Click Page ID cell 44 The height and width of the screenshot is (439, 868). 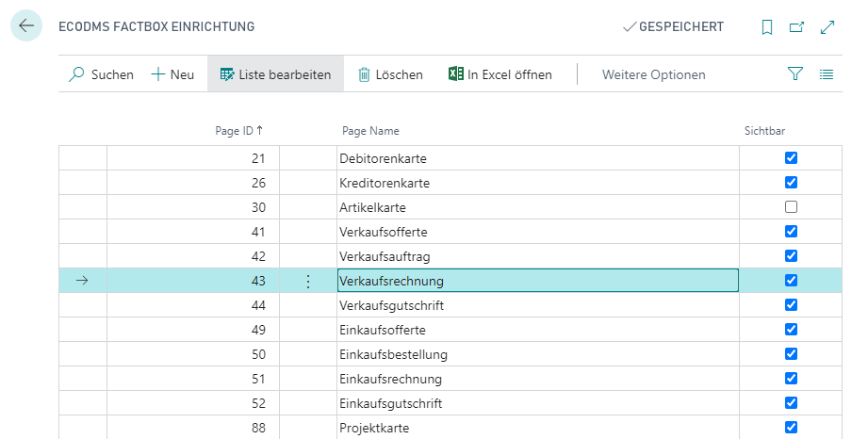click(x=192, y=305)
